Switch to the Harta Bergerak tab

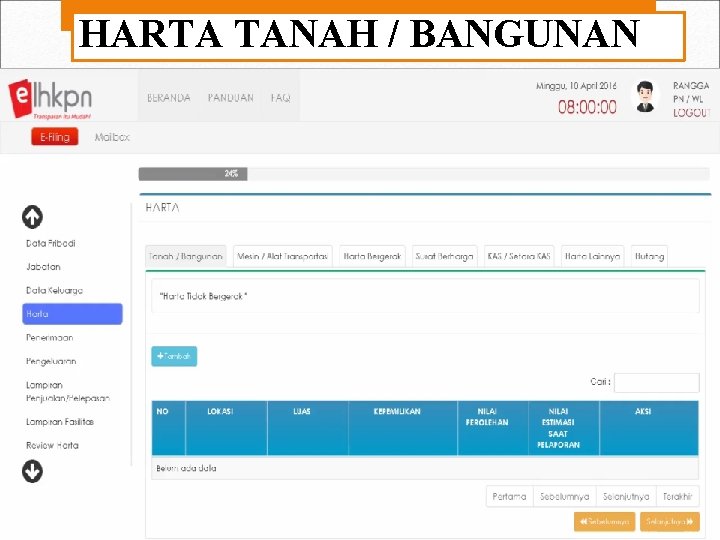pyautogui.click(x=372, y=256)
